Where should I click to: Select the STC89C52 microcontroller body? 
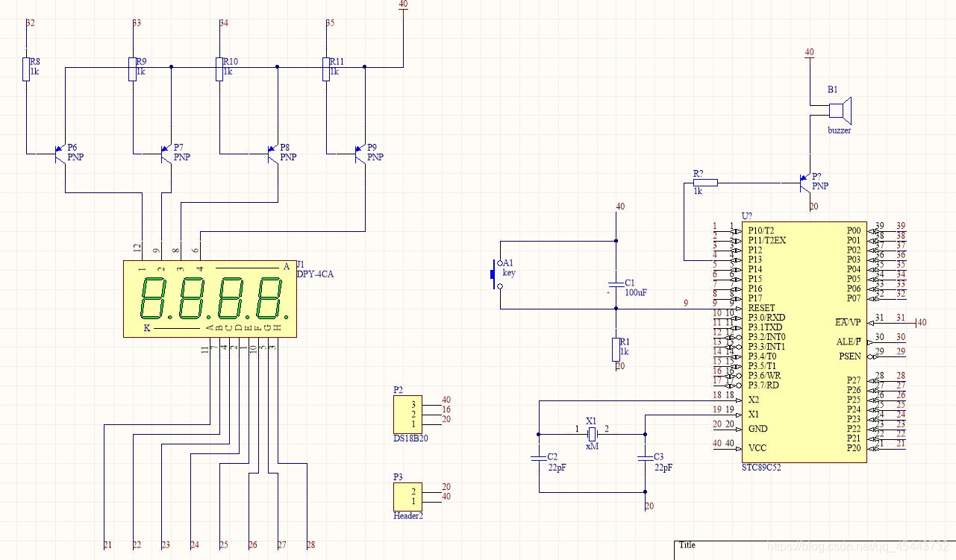805,342
